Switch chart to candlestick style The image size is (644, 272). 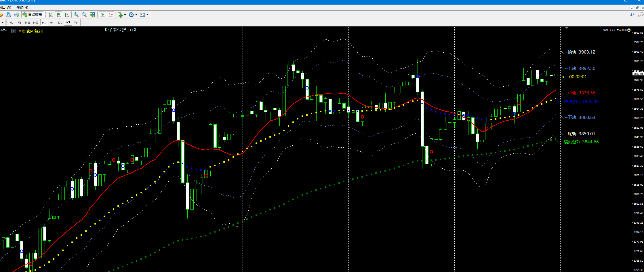pos(59,15)
